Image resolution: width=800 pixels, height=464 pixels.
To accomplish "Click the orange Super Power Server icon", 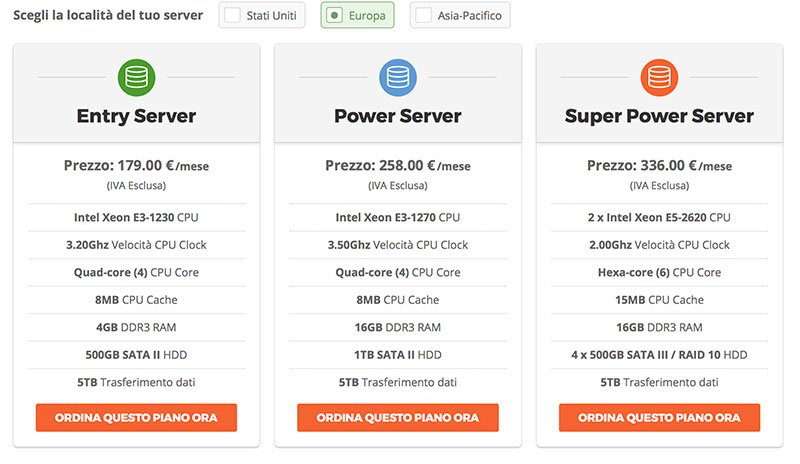I will pyautogui.click(x=659, y=78).
